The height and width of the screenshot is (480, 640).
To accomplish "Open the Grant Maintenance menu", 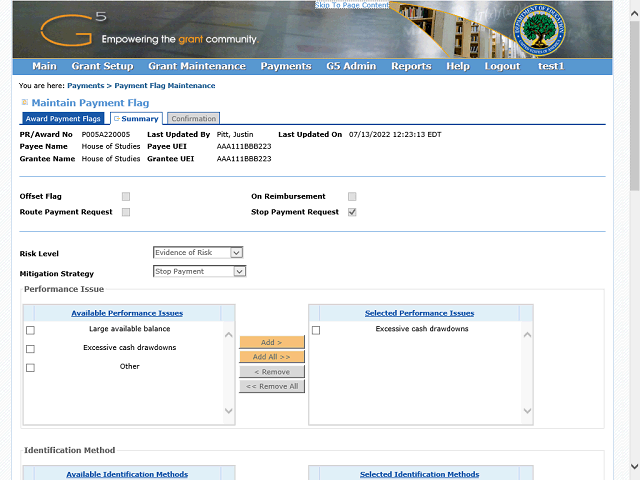I will 197,66.
